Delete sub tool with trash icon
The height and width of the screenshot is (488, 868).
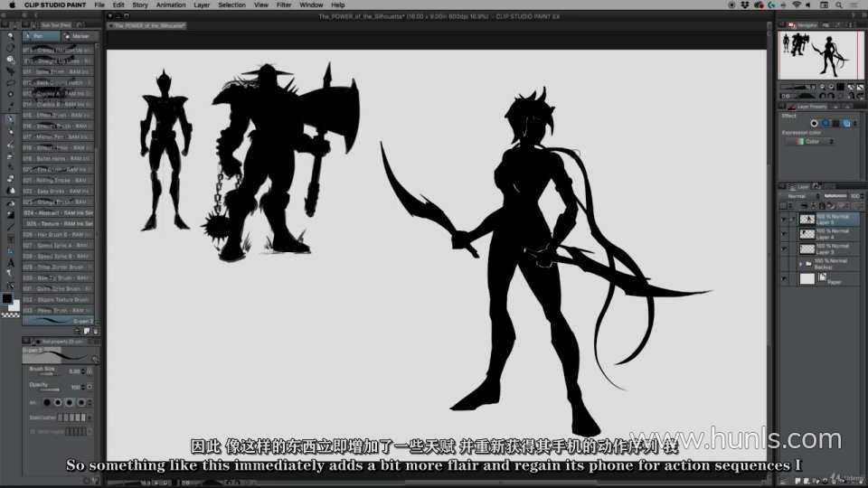[x=93, y=331]
